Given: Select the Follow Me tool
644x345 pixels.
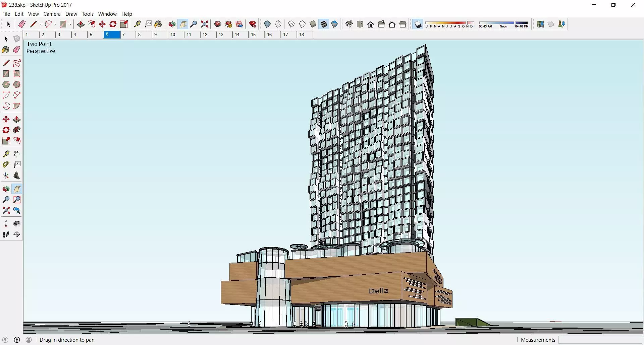Looking at the screenshot, I should point(17,130).
